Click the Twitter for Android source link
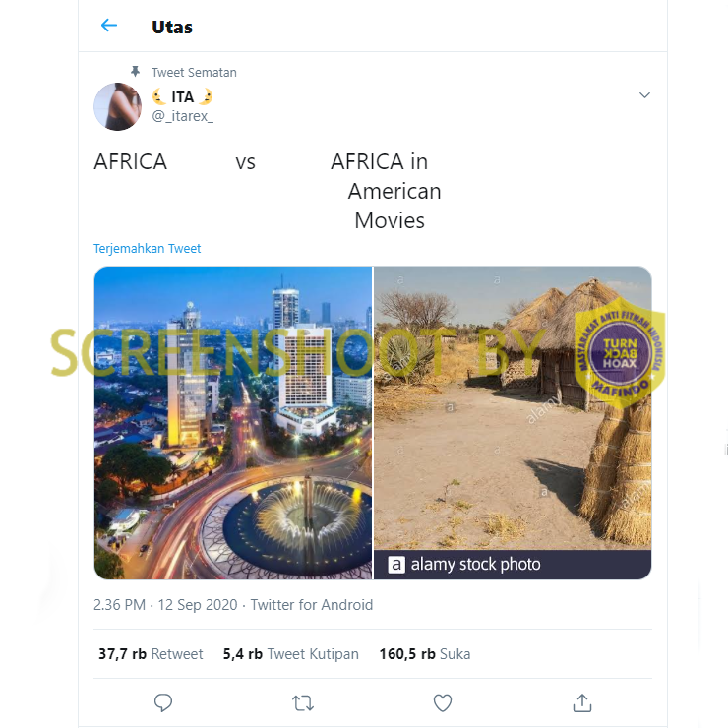The image size is (728, 728). [x=312, y=605]
